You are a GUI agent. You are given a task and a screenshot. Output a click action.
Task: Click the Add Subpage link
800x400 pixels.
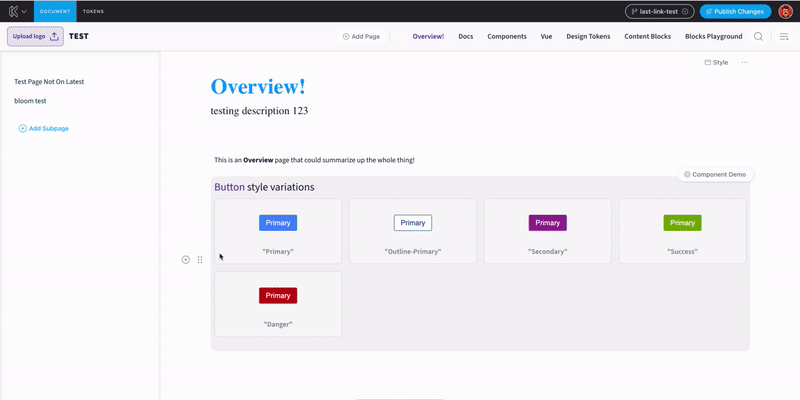pos(44,128)
